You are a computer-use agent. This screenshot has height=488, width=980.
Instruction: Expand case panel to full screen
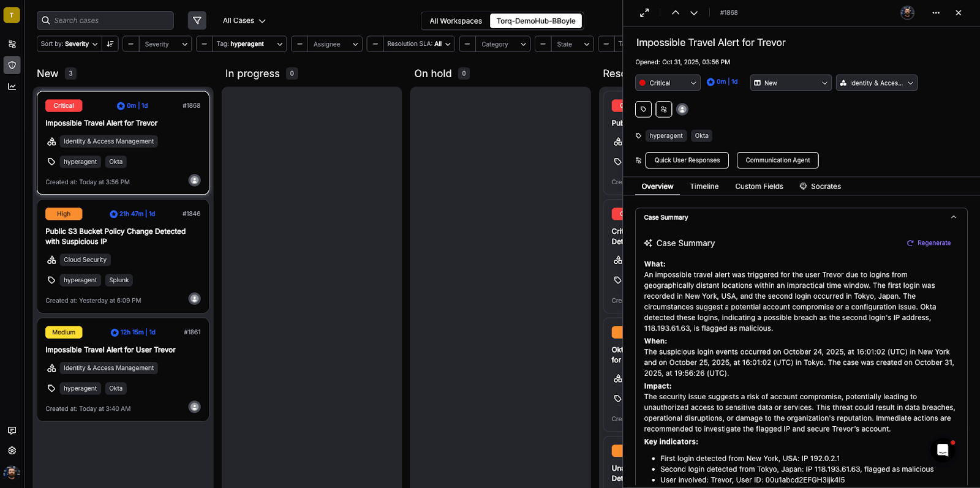coord(644,13)
